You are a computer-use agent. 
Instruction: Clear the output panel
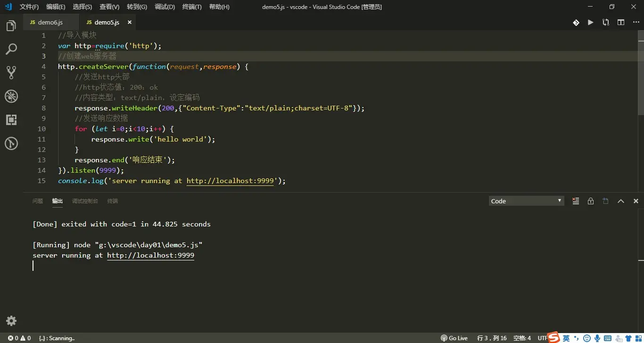pos(576,201)
